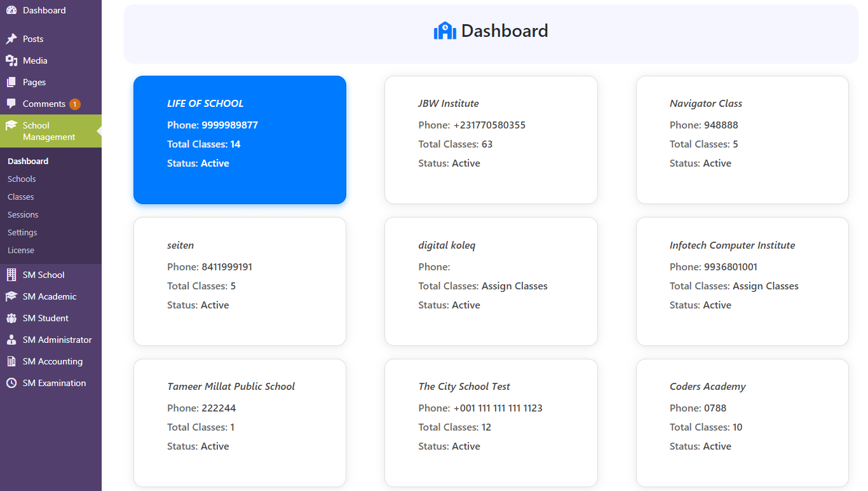Open the License submenu link
Screen dimensions: 868x491
point(21,250)
